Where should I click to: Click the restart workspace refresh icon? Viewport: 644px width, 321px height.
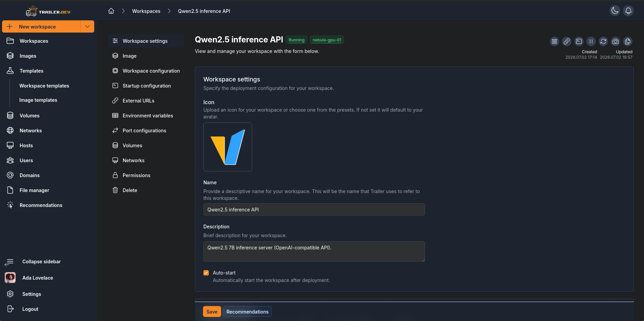(x=603, y=41)
